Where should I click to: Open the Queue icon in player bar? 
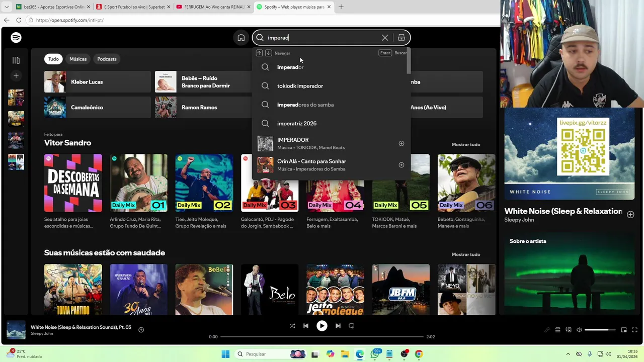click(557, 330)
